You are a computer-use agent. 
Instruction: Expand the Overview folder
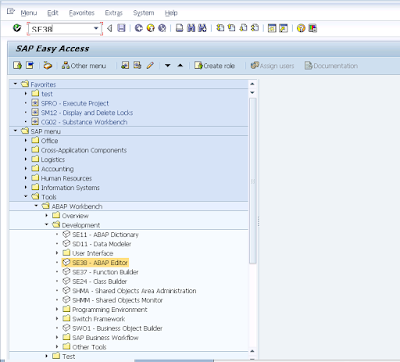(46, 215)
